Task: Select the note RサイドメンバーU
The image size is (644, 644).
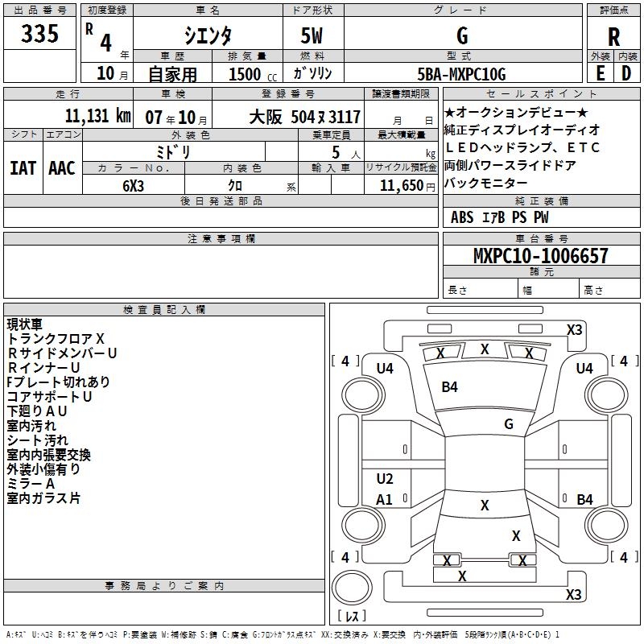Action: [x=62, y=353]
